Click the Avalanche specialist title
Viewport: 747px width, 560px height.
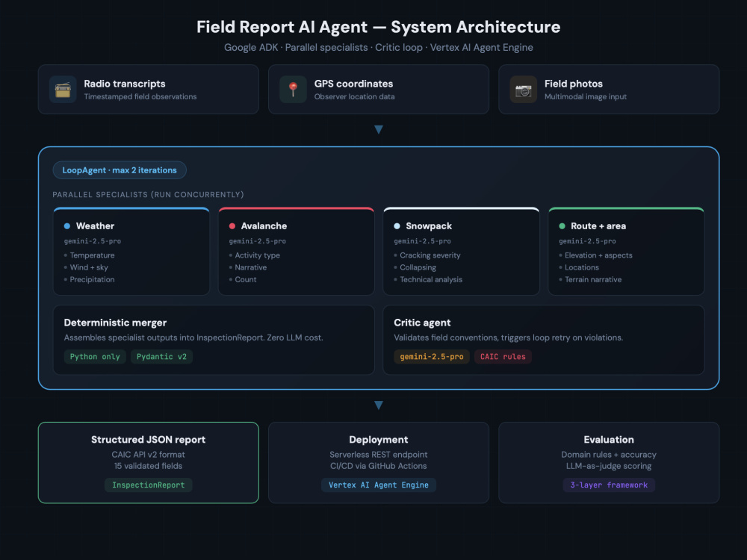pos(264,226)
